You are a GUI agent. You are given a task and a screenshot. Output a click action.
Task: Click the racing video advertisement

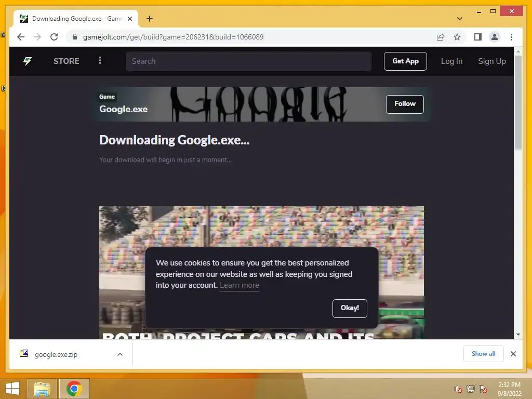click(x=261, y=228)
